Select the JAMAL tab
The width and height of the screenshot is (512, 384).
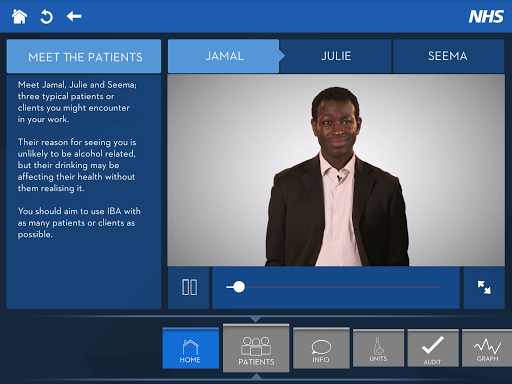click(224, 56)
